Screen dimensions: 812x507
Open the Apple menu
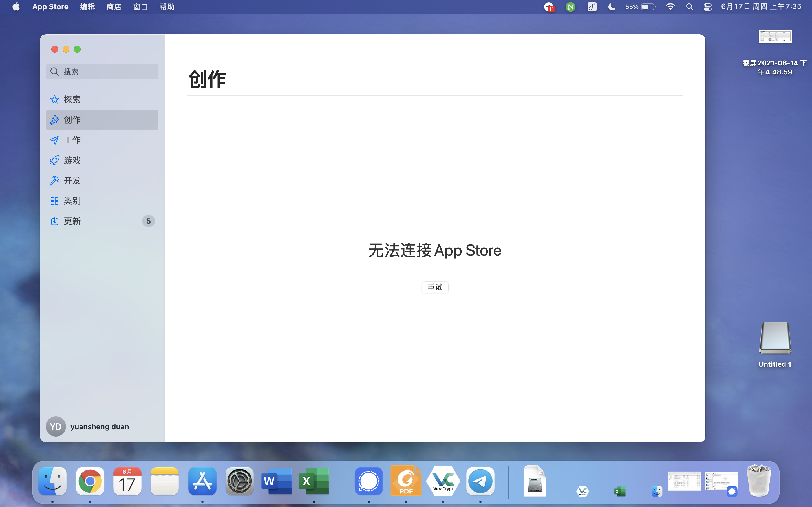click(16, 7)
